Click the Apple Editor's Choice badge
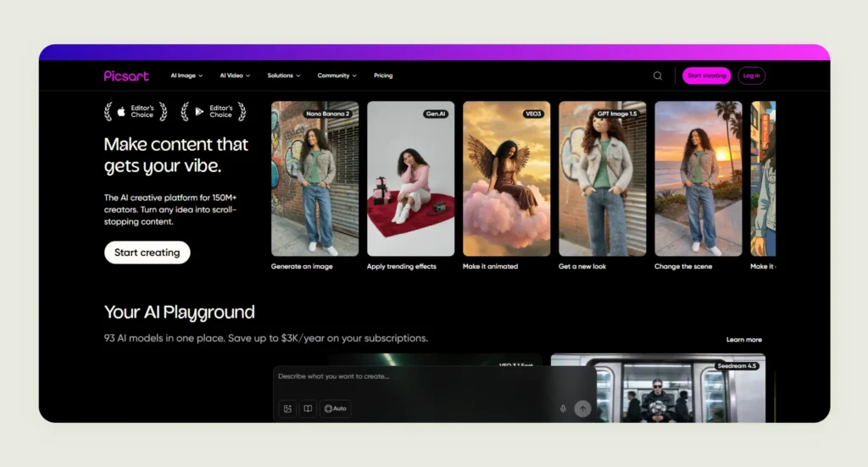The height and width of the screenshot is (467, 868). pyautogui.click(x=136, y=112)
